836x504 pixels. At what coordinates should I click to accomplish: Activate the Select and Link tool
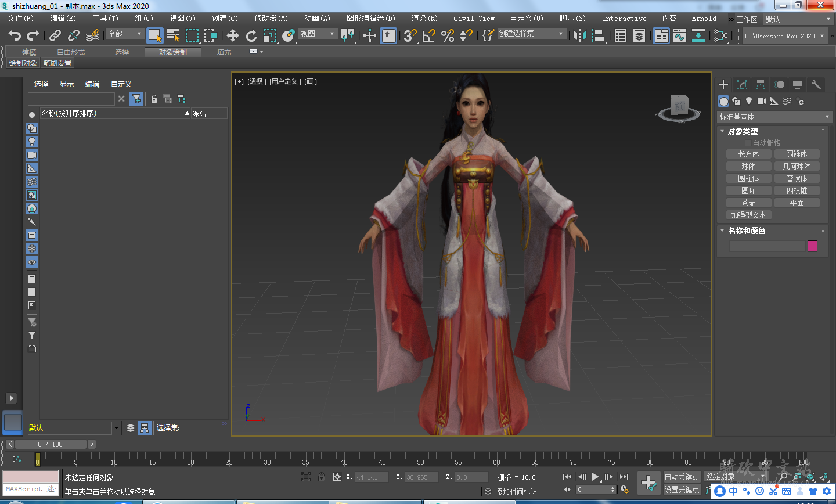click(55, 36)
